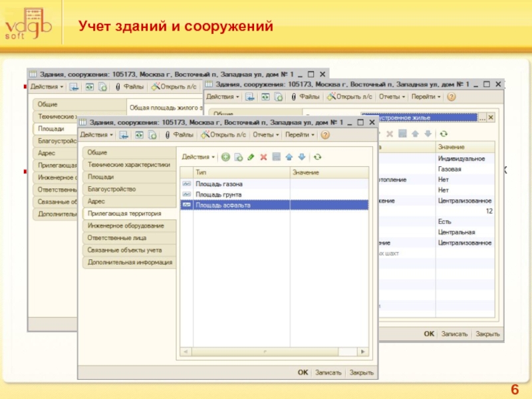
Task: Click Add by Copying icon in front window
Action: 237,157
